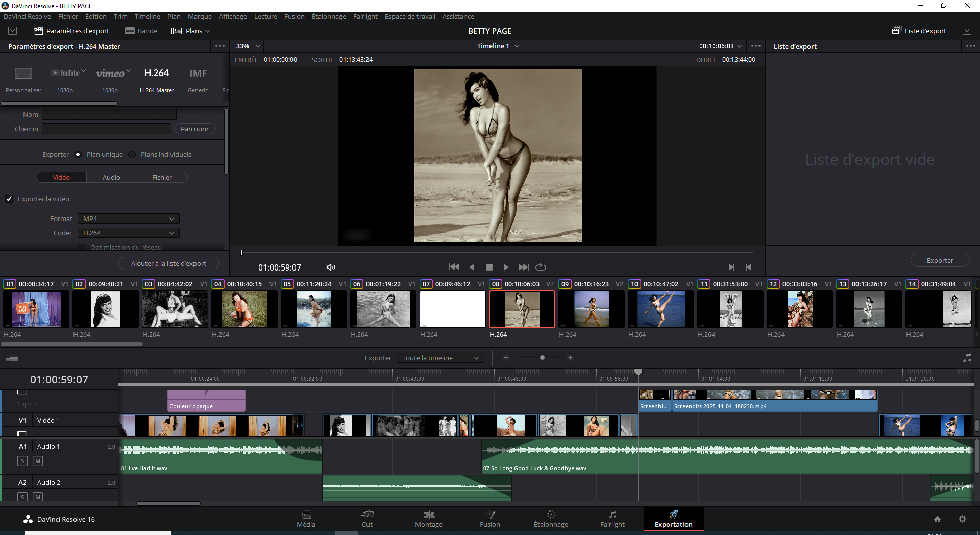Mute the viewer audio speaker icon
Image resolution: width=980 pixels, height=535 pixels.
coord(331,267)
